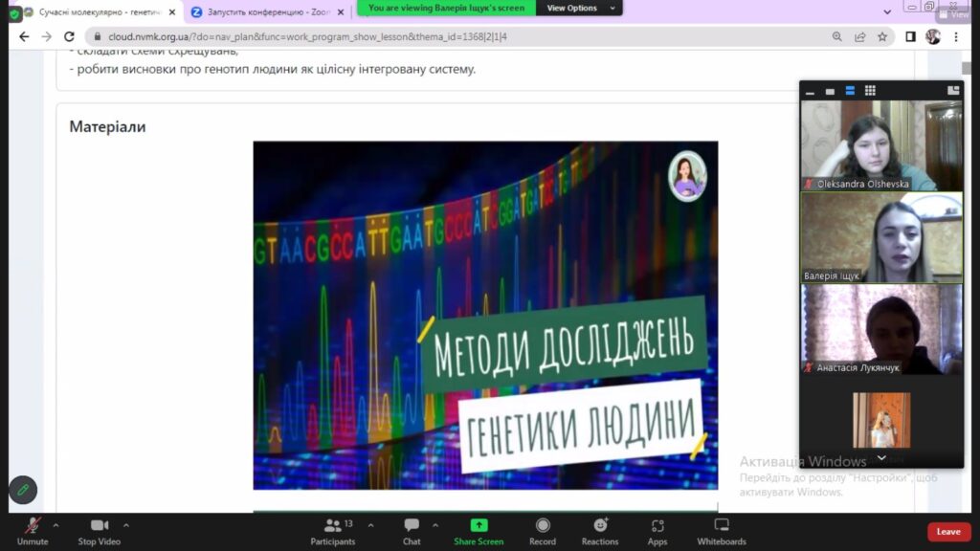The height and width of the screenshot is (551, 980).
Task: Expand video options arrow beside Stop Video
Action: (126, 525)
